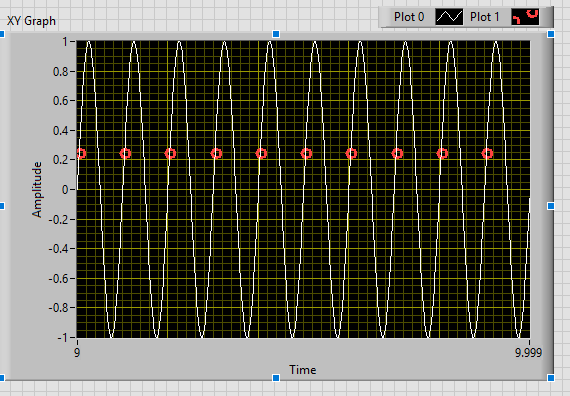Screen dimensions: 570x396
Task: Edit the x-axis maximum value 9.999
Action: tap(528, 352)
